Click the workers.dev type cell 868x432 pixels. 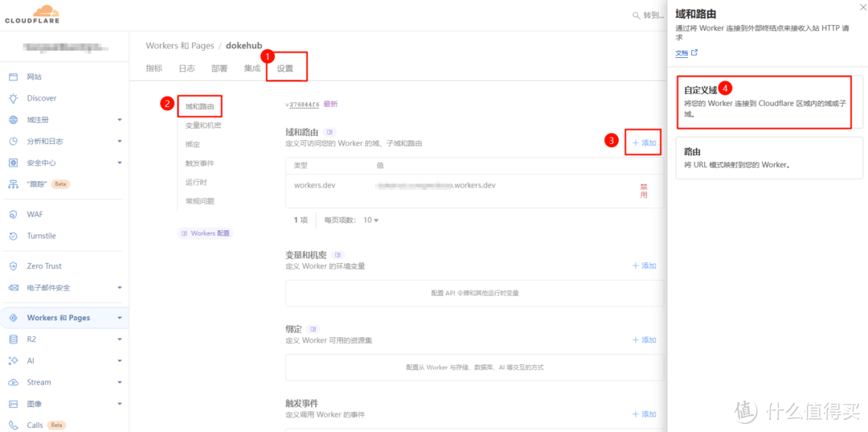(x=314, y=186)
